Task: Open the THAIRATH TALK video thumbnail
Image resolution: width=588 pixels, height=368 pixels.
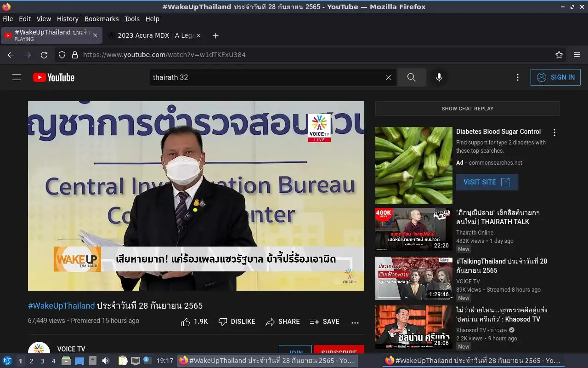Action: pos(414,230)
